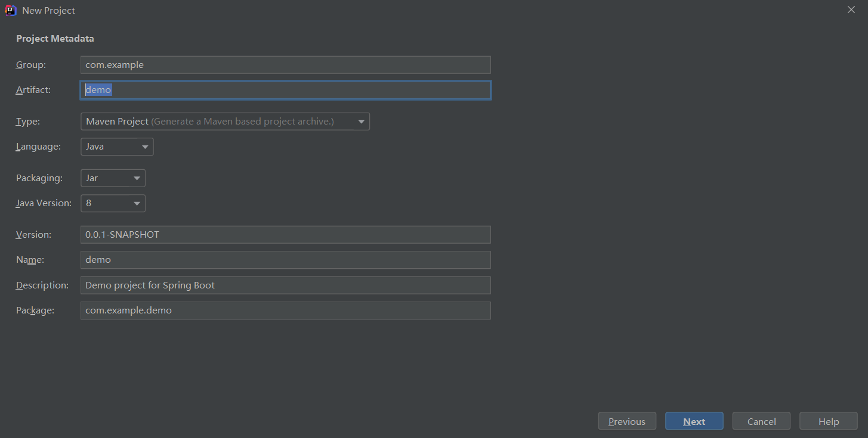Click the Version label
Viewport: 868px width, 438px height.
click(33, 235)
